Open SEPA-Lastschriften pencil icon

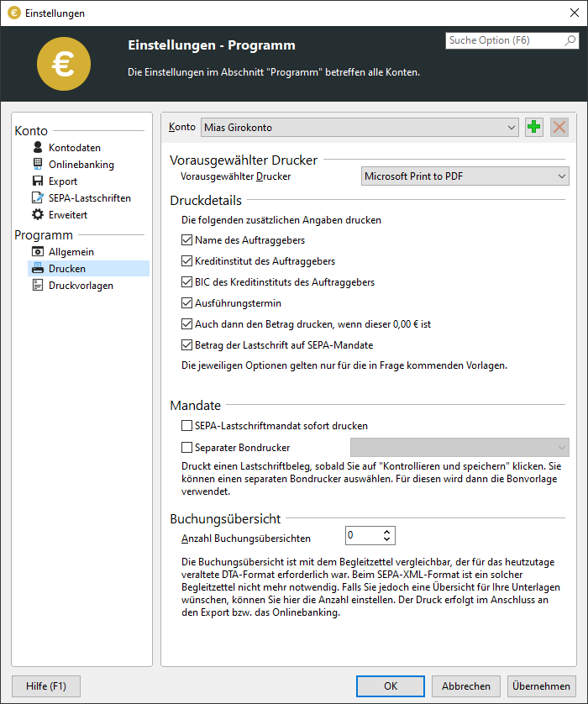(x=38, y=197)
